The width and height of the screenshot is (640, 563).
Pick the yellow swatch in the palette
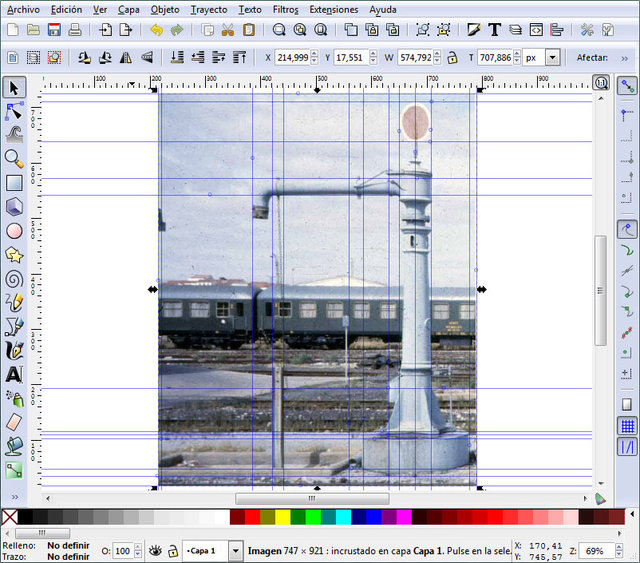point(282,517)
